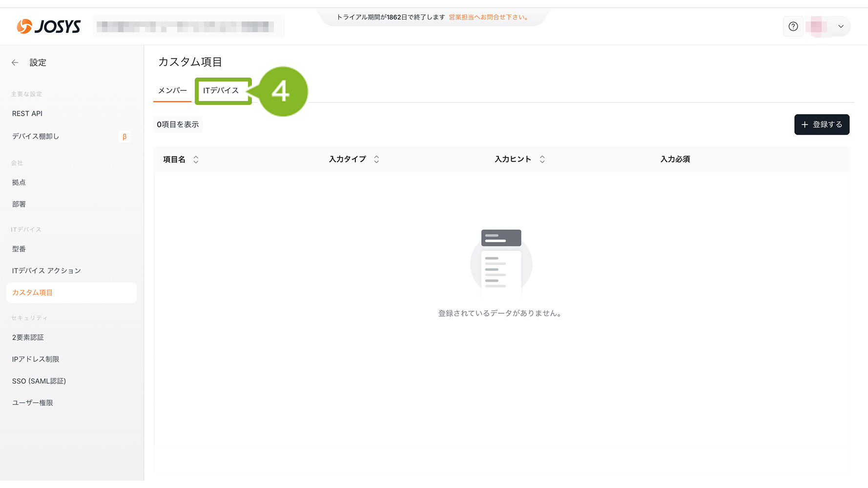Select the メンバー tab
Viewport: 868px width, 488px height.
(172, 91)
